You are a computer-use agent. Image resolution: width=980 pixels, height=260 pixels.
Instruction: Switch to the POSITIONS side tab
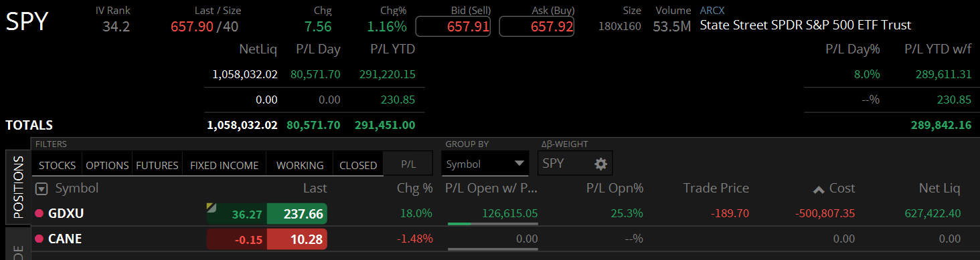tap(18, 188)
